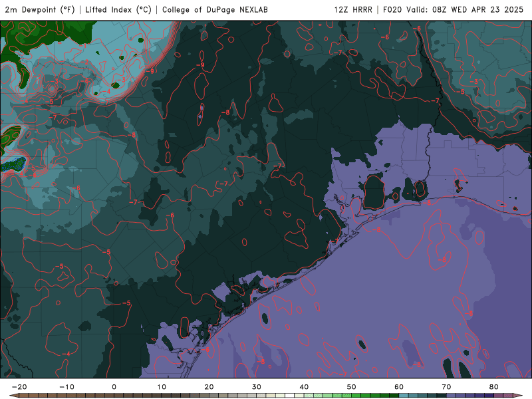Viewport: 532px width, 399px height.
Task: Click the "2m Dewpoint (°F)" title text
Action: [x=40, y=10]
